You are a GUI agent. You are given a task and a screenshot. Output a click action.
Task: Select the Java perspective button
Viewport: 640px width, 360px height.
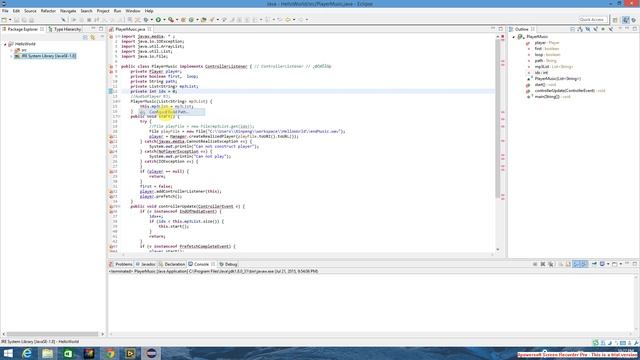pyautogui.click(x=626, y=20)
